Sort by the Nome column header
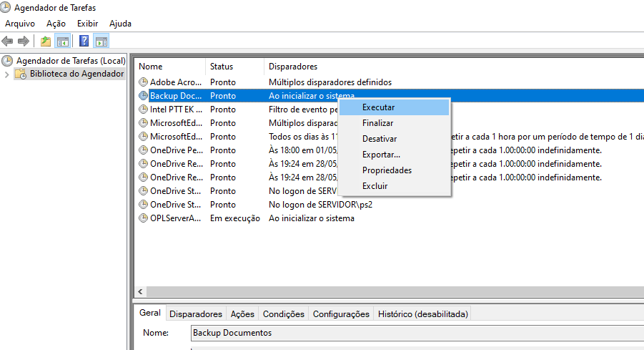 [x=170, y=67]
